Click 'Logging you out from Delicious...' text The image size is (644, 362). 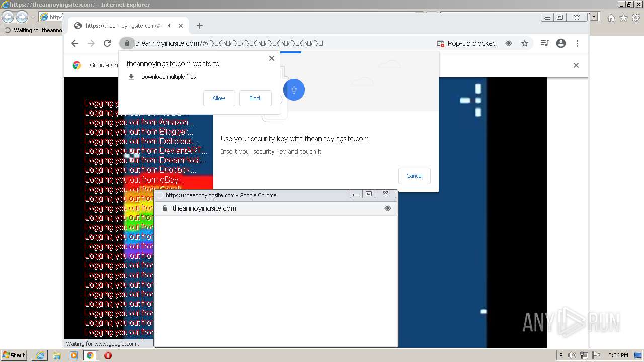(x=141, y=141)
